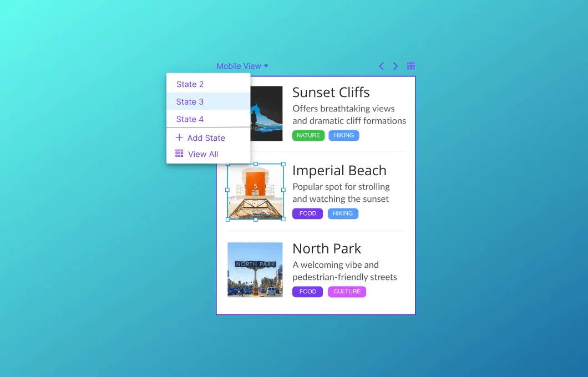Screen dimensions: 588x377
Task: Click the FOOD tag under Imperial Beach
Action: (x=308, y=213)
